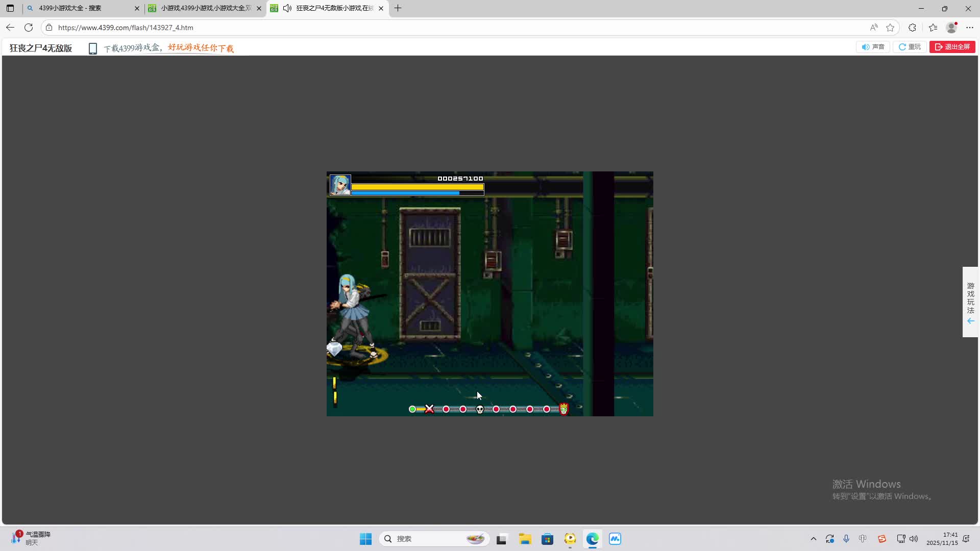Viewport: 980px width, 551px height.
Task: Open the Windows Start menu
Action: 365,539
